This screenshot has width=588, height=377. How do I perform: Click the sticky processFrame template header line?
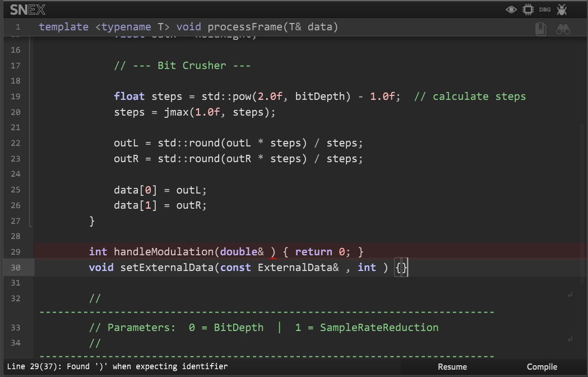(x=188, y=27)
